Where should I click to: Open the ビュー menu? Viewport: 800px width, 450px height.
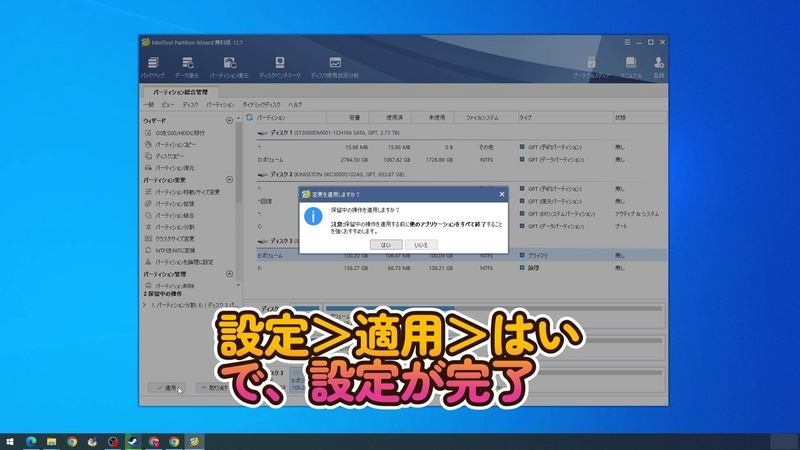click(168, 105)
